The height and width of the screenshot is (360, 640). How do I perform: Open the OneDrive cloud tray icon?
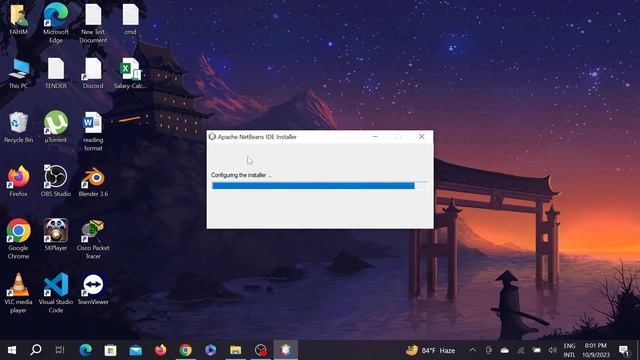pyautogui.click(x=505, y=350)
